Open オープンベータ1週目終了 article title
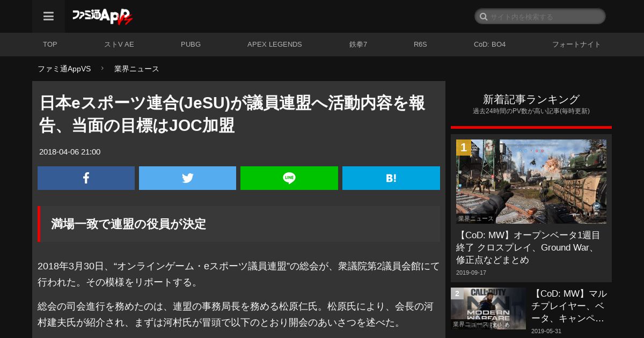 (x=529, y=247)
